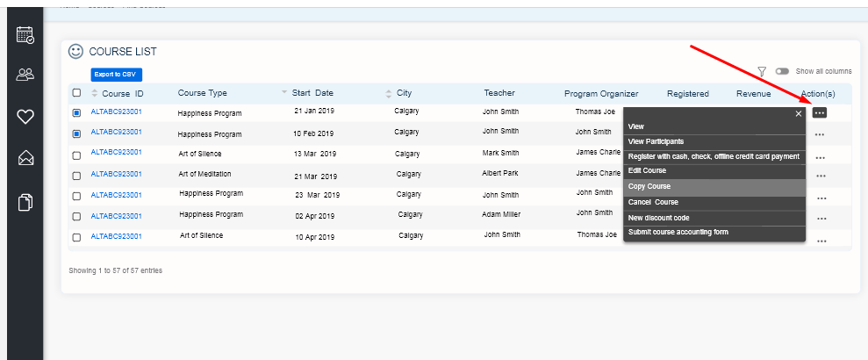Image resolution: width=868 pixels, height=360 pixels.
Task: Click the Export to CSV button
Action: (117, 75)
